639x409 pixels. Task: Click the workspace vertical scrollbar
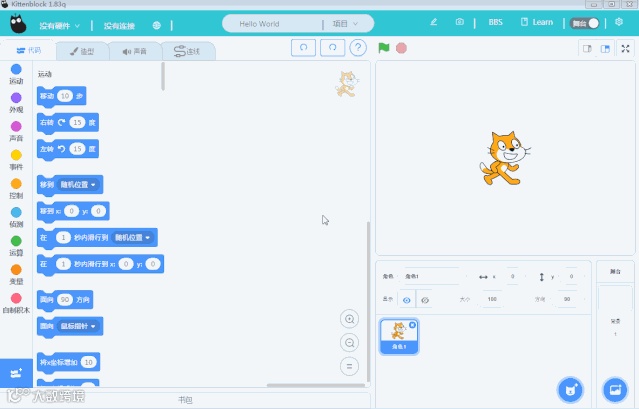pyautogui.click(x=368, y=301)
